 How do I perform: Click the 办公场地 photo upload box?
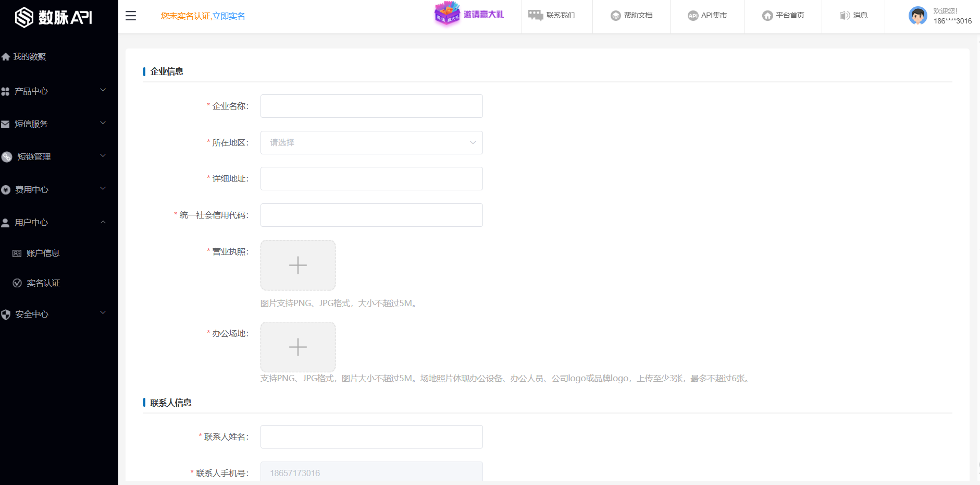click(297, 347)
